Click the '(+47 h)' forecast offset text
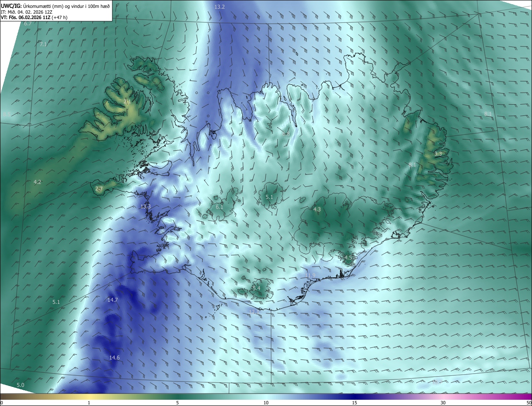 [59, 17]
